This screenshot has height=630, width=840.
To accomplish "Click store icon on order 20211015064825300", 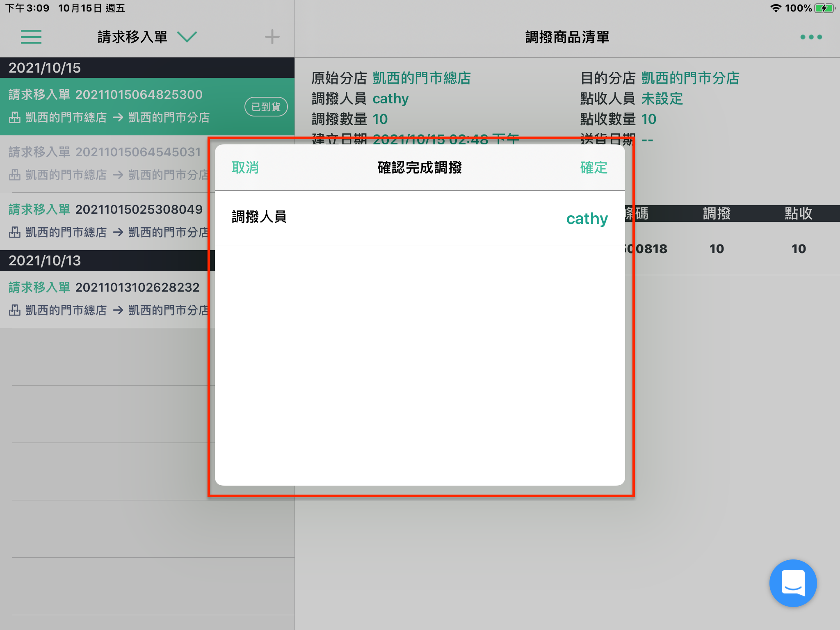I will 15,118.
